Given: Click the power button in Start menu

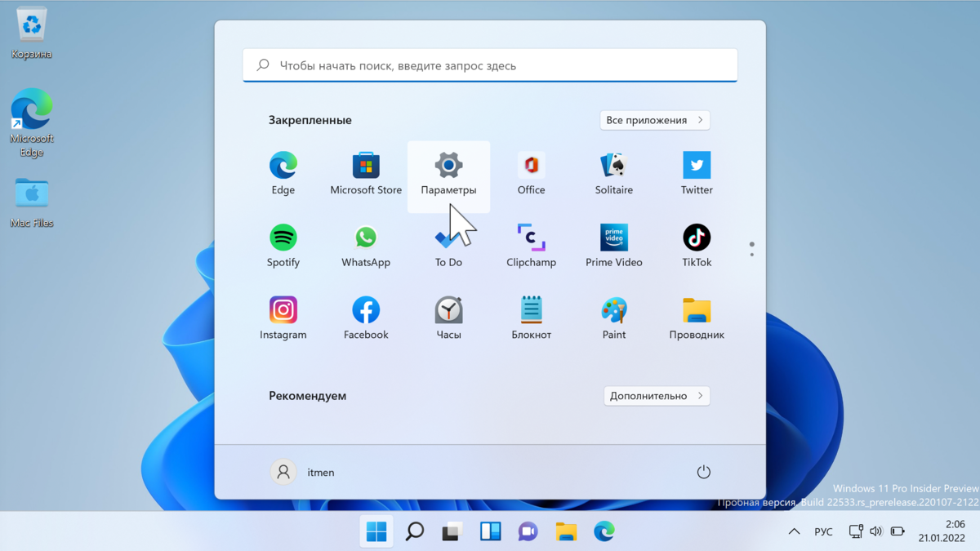Looking at the screenshot, I should (703, 472).
